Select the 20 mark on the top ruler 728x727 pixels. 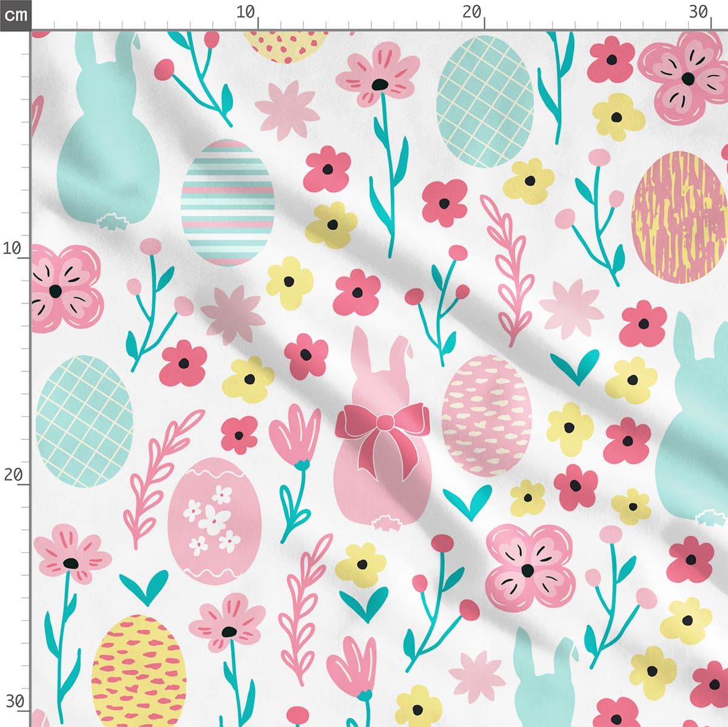pyautogui.click(x=472, y=12)
